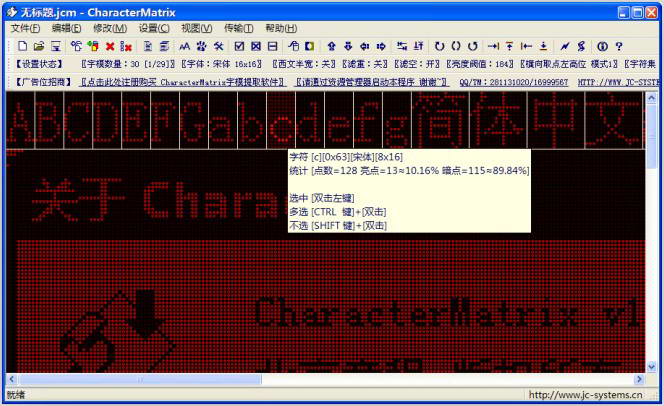This screenshot has width=664, height=406.
Task: Click horizontal scrollbar left arrow
Action: [12, 379]
